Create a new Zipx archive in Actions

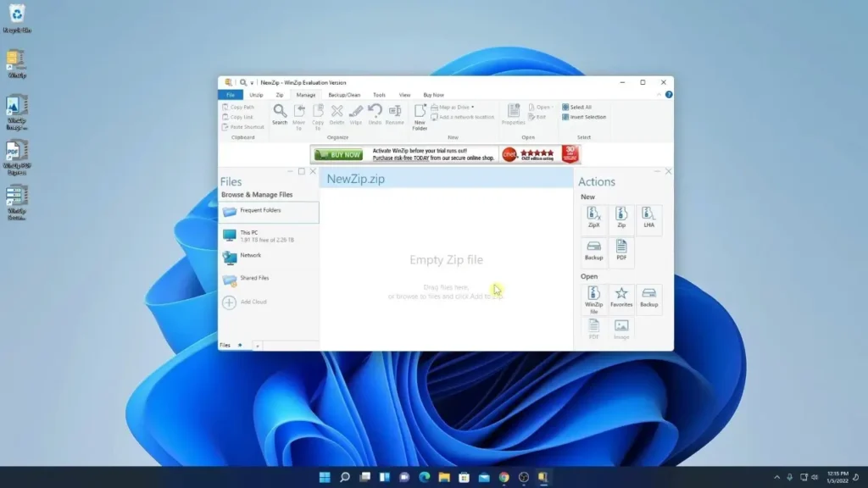[x=593, y=218]
